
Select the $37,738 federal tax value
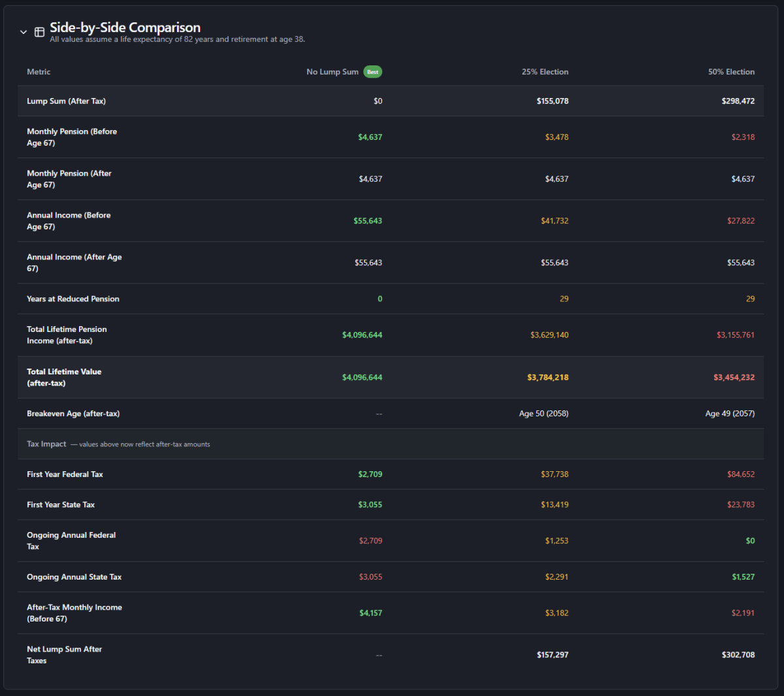(x=554, y=474)
